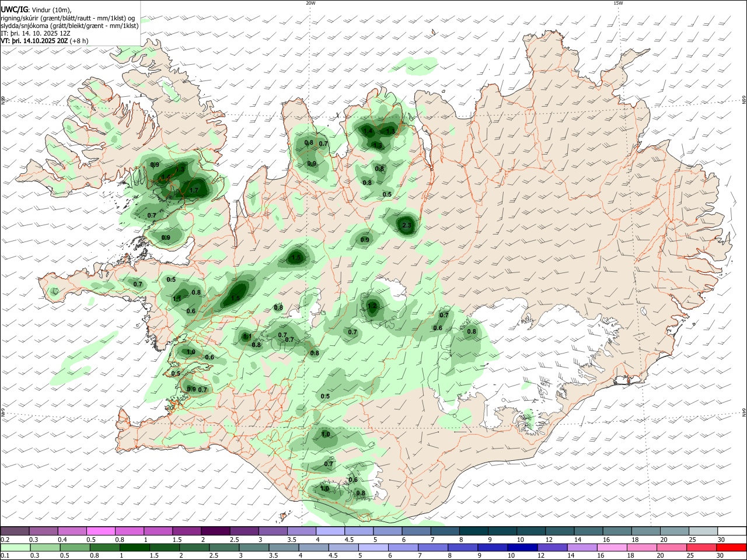Click the '1.7' precipitation value on the map

194,190
